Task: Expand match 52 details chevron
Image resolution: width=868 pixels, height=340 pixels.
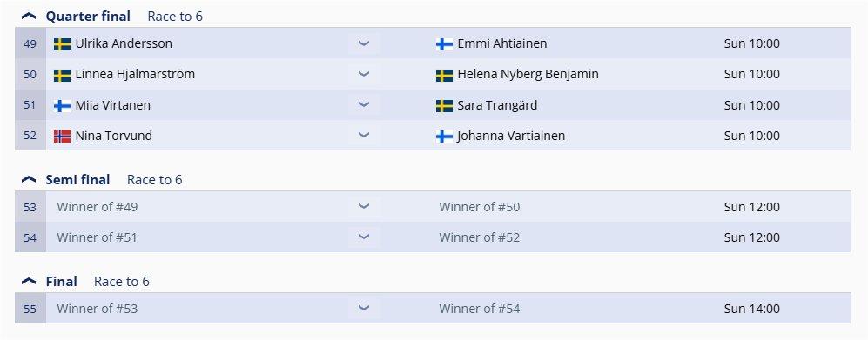Action: click(x=364, y=136)
